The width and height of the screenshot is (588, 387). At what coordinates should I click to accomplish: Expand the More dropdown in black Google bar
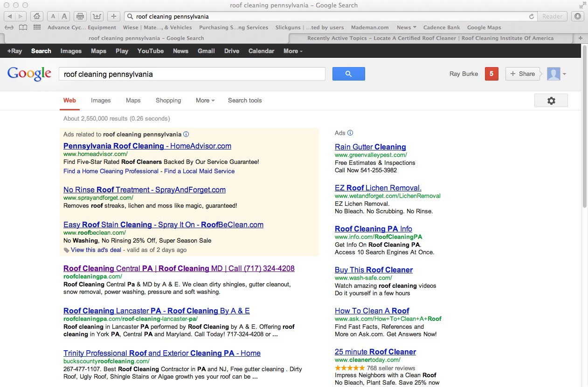click(x=293, y=51)
